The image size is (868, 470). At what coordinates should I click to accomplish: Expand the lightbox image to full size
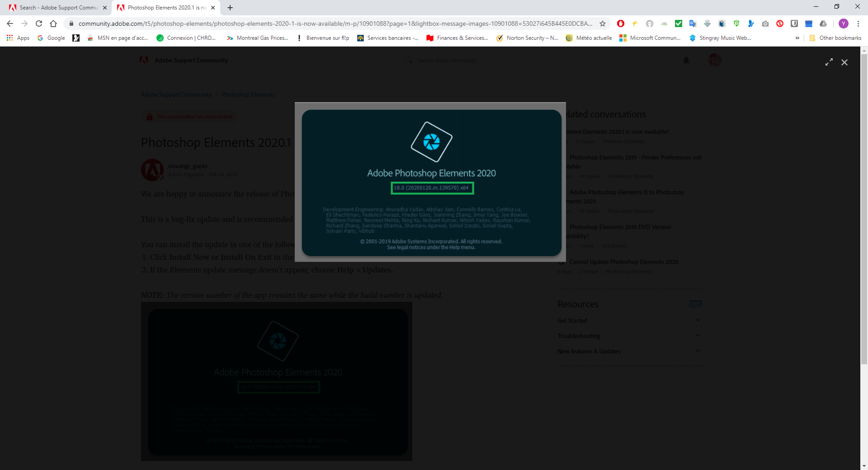[829, 62]
